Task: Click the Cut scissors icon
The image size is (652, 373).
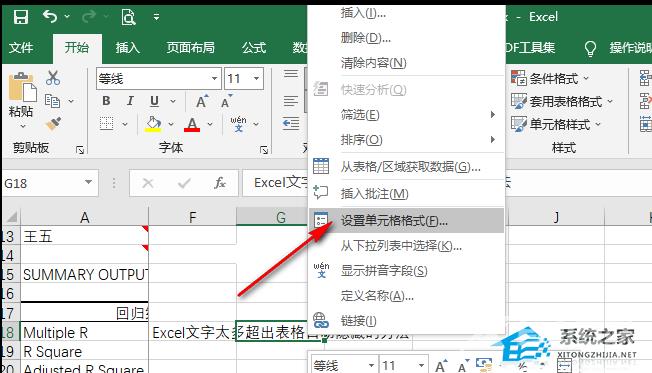Action: (x=53, y=78)
